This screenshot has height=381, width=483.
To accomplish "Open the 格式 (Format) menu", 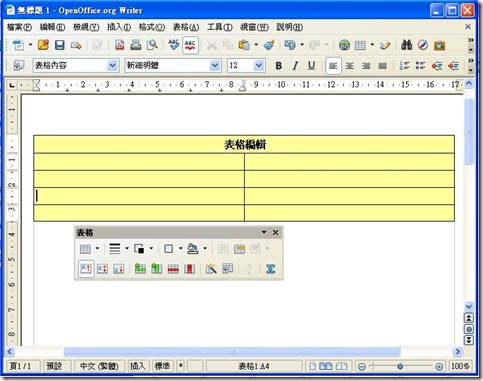I will tap(152, 27).
